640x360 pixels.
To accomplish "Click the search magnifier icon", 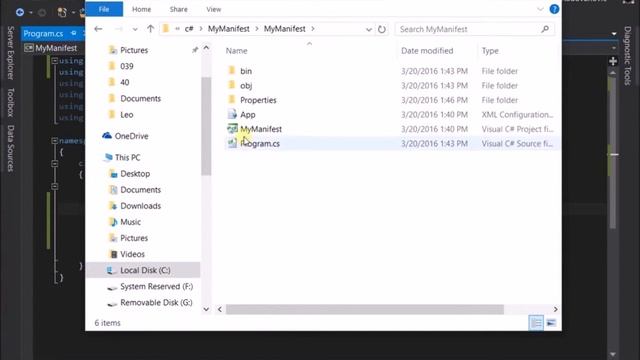I will click(x=545, y=29).
